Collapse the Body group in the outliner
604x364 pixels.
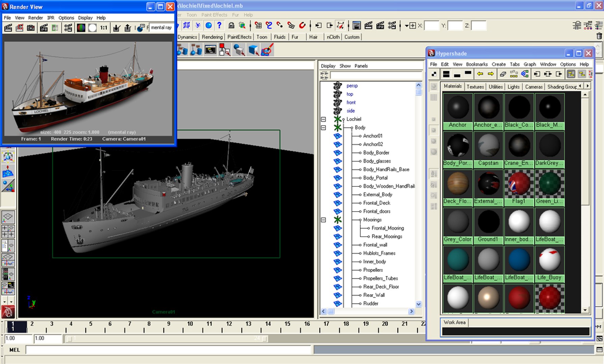coord(323,128)
